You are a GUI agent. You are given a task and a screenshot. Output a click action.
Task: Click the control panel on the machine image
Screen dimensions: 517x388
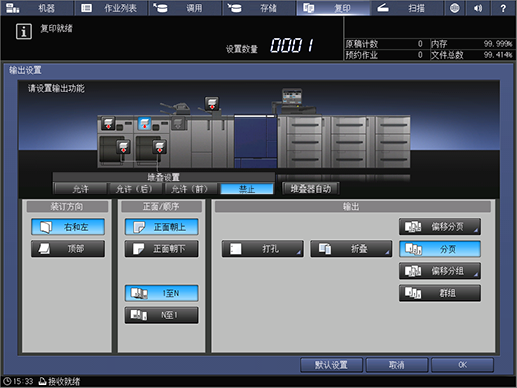point(292,97)
